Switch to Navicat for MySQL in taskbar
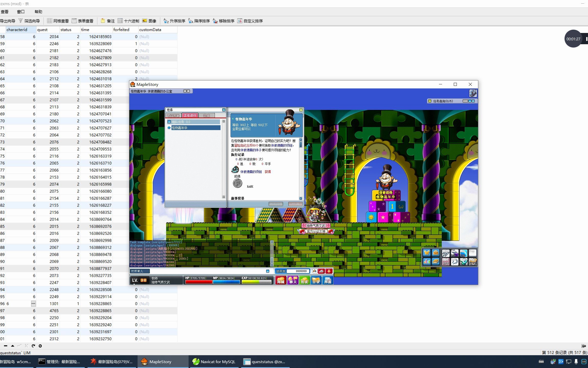 click(x=214, y=362)
